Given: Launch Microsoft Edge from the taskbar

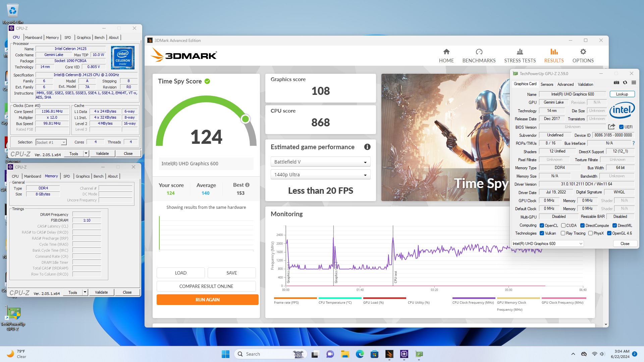Looking at the screenshot, I should (x=360, y=354).
